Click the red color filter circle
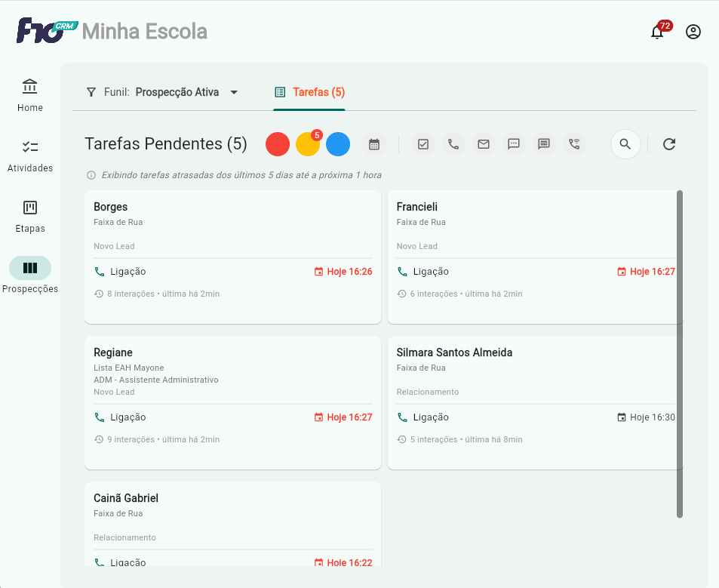 click(278, 144)
